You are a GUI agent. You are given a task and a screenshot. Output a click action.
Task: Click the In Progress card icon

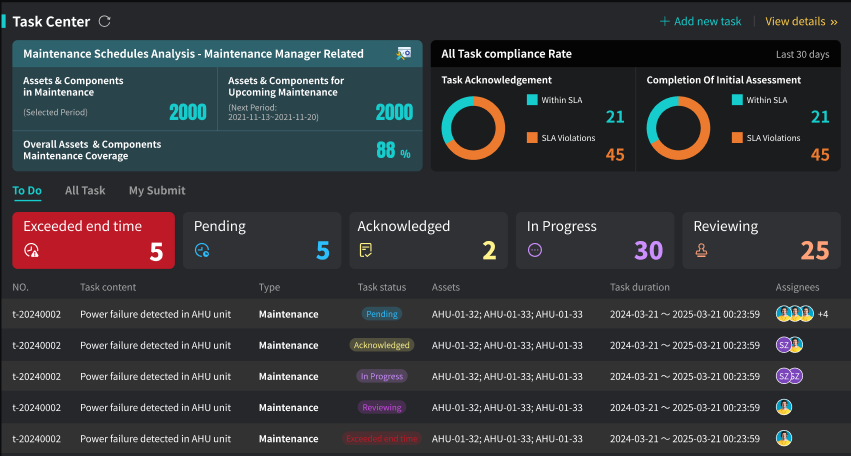[535, 251]
